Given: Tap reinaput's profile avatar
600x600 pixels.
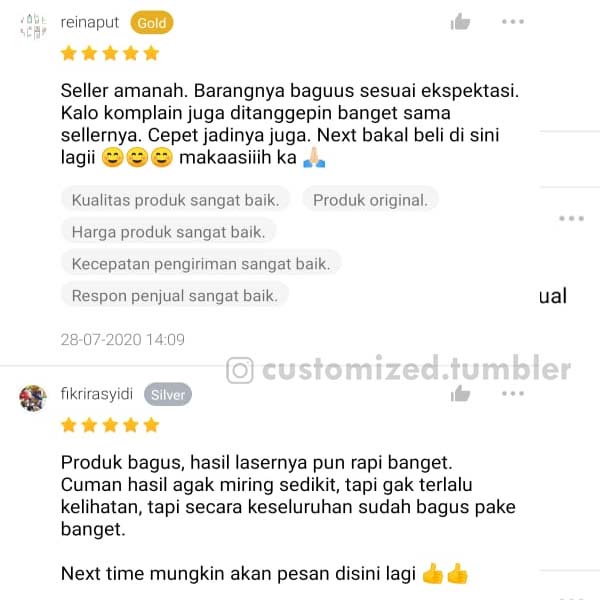Looking at the screenshot, I should 33,26.
